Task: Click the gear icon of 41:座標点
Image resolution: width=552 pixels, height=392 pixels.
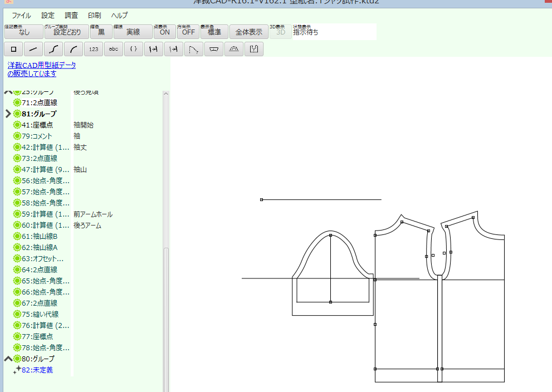Action: (x=17, y=125)
